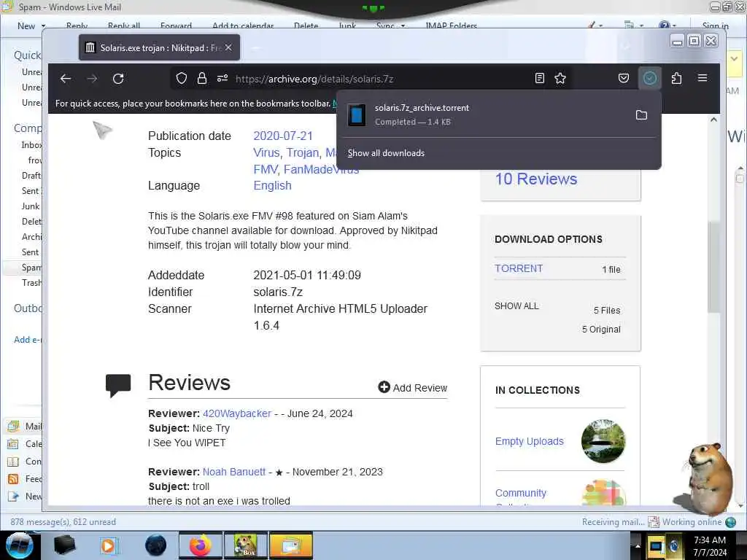
Task: Toggle reader view icon
Action: coord(539,78)
